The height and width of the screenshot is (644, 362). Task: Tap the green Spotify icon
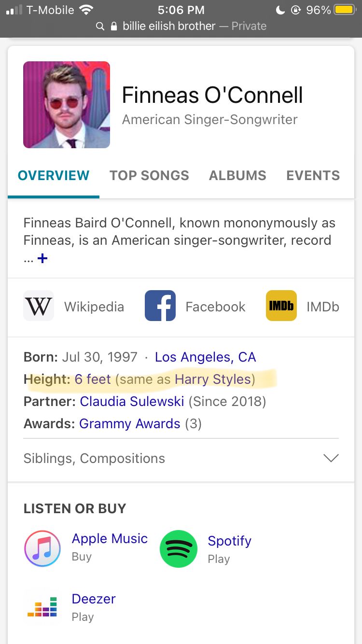pyautogui.click(x=179, y=549)
